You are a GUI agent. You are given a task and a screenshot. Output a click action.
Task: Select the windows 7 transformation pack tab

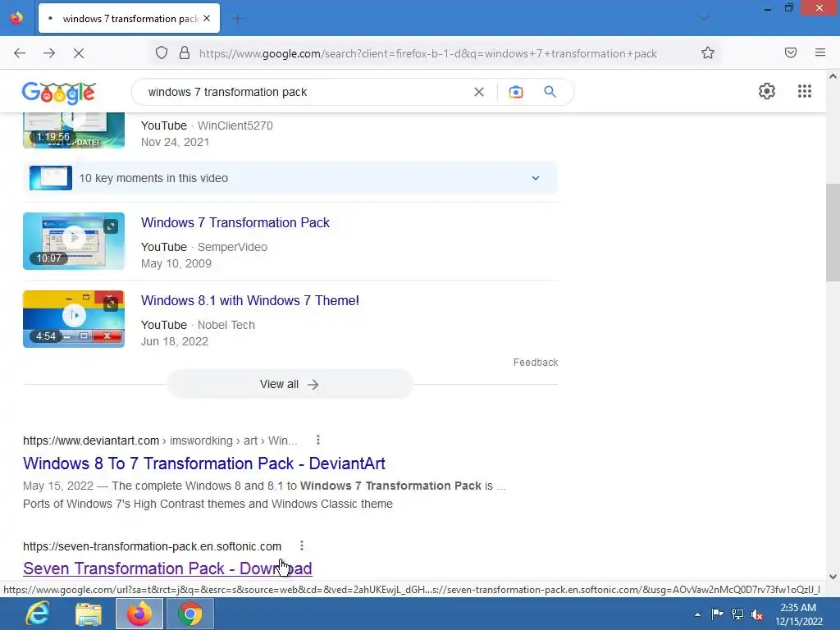(129, 18)
